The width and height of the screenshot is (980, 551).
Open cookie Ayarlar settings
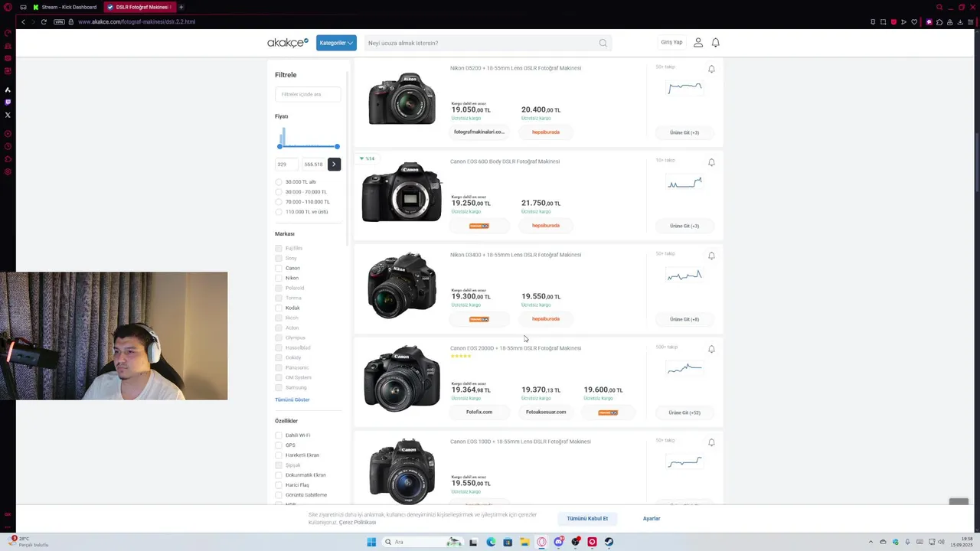(x=652, y=519)
